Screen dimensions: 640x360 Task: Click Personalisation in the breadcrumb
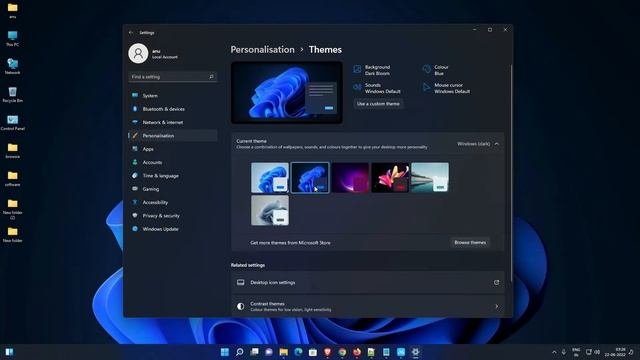click(x=262, y=49)
